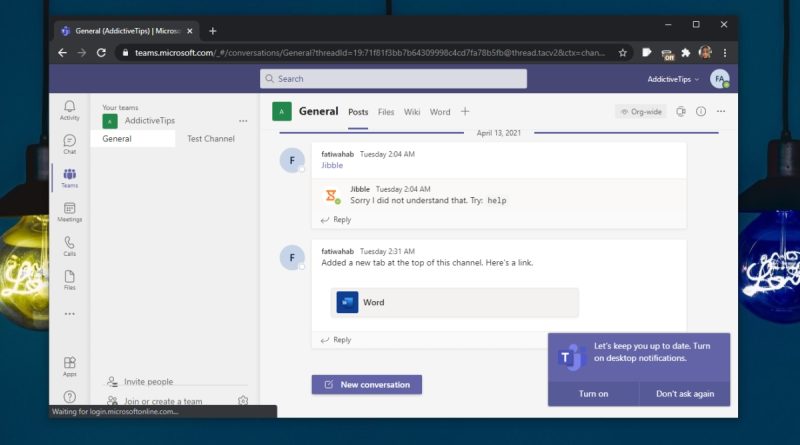Click AddictiveTips team green avatar
Viewport: 800px width, 445px height.
110,121
